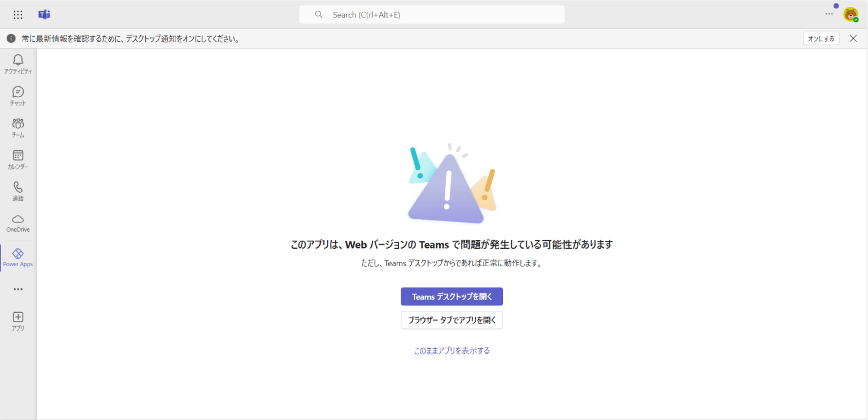Open OneDrive cloud icon

point(18,219)
